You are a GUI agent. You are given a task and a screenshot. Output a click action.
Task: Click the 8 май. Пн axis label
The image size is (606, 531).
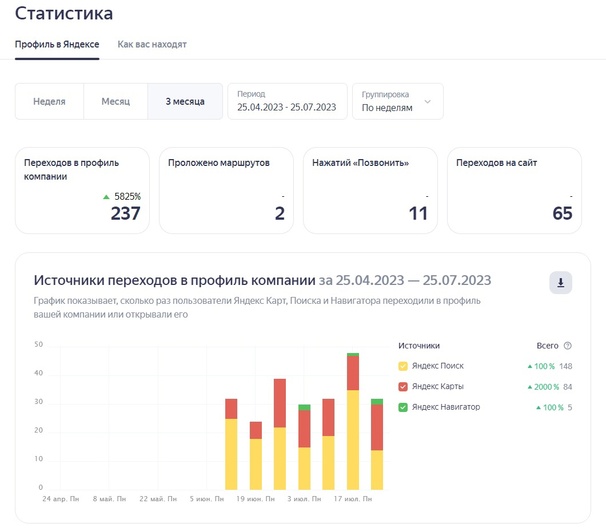tap(109, 499)
